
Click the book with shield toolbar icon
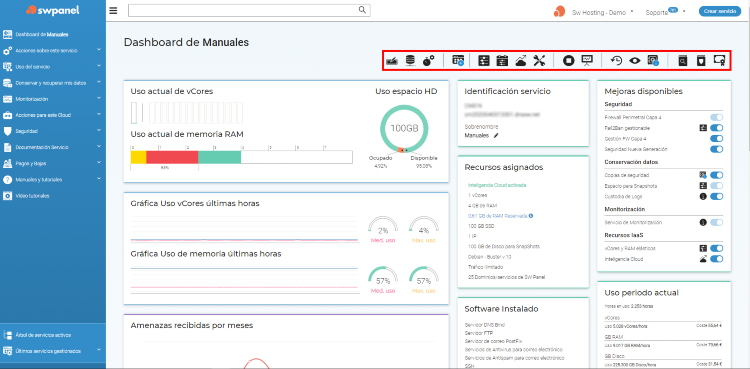pos(701,60)
